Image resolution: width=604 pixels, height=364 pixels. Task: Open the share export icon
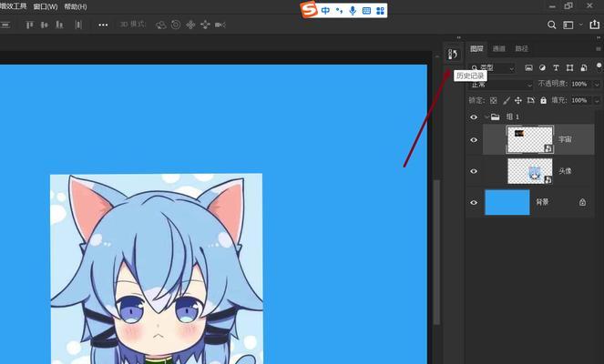click(x=594, y=25)
